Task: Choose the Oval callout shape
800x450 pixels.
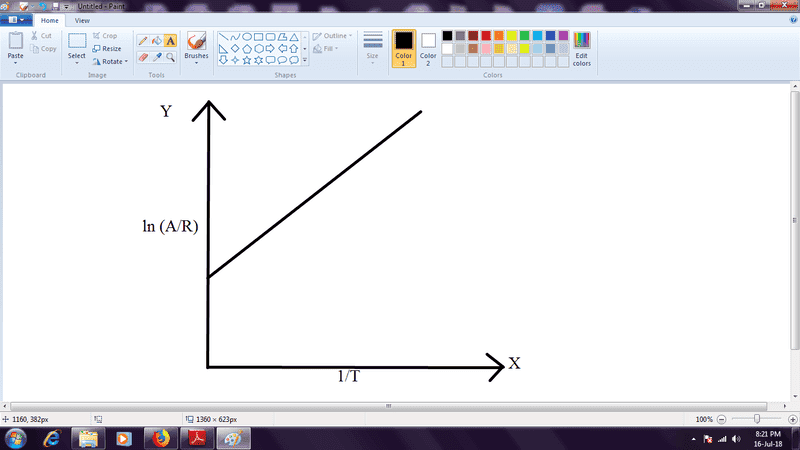Action: (282, 60)
